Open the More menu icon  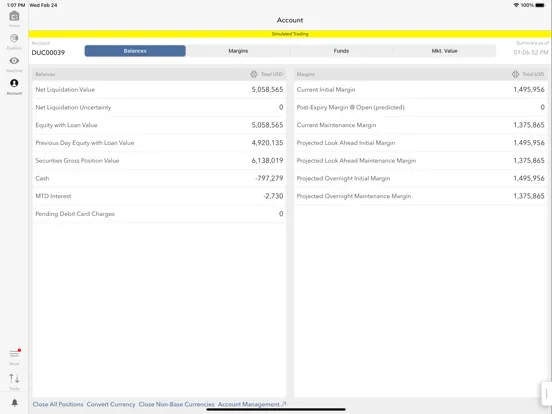(14, 353)
